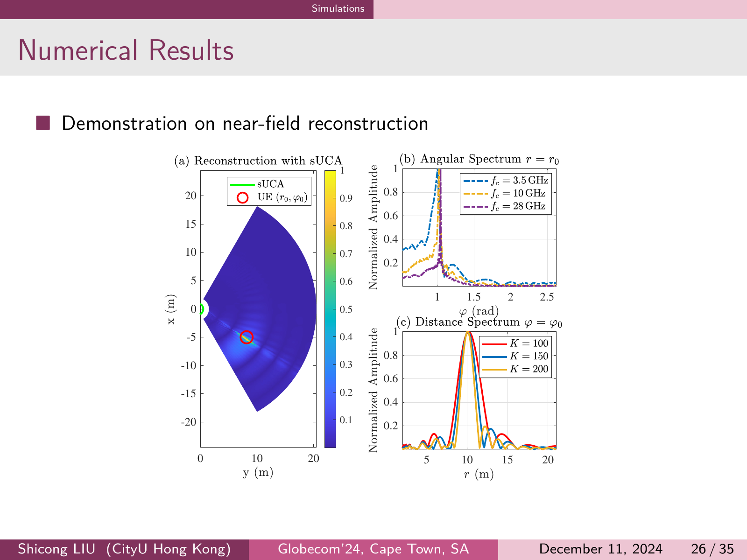Click the 'y (m)' axis label
Image resolution: width=747 pixels, height=560 pixels.
point(258,473)
